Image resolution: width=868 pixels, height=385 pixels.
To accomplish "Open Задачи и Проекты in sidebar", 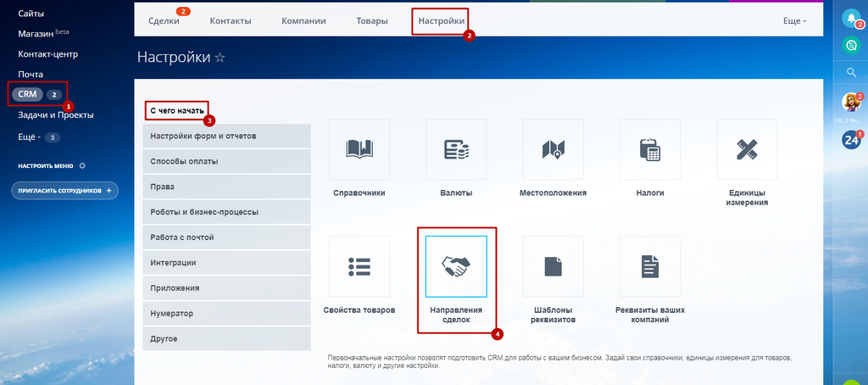I will pyautogui.click(x=55, y=115).
